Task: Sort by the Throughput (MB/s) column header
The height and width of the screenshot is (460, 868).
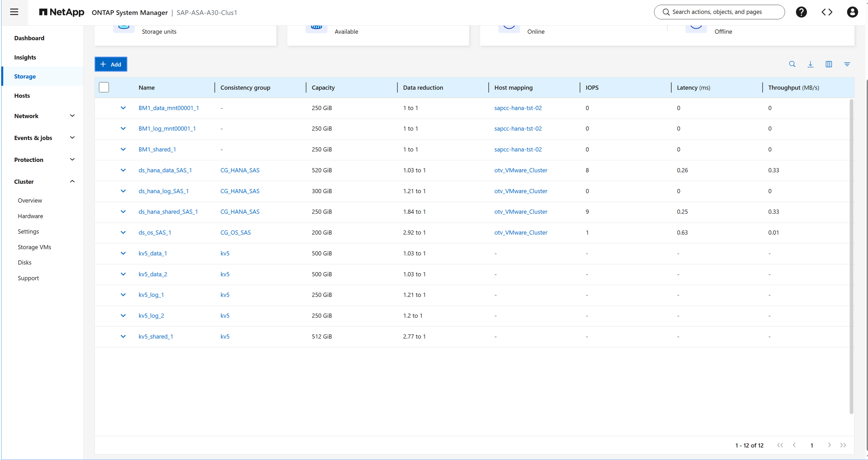Action: [x=793, y=88]
